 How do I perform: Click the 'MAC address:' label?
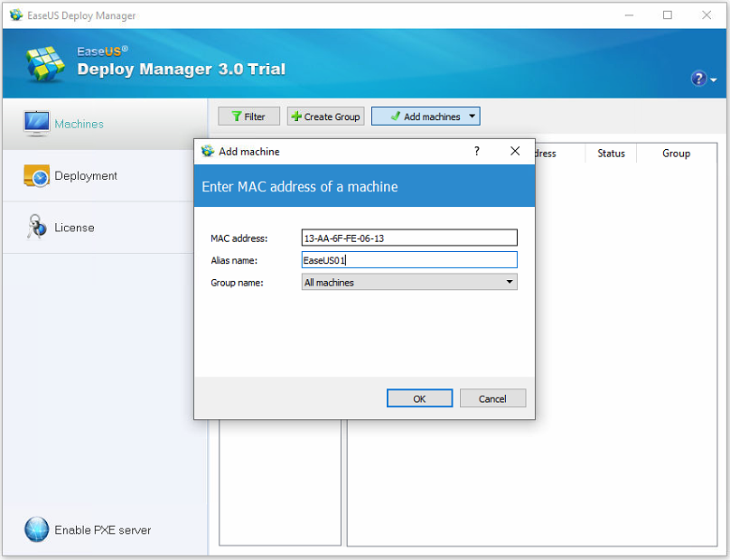pyautogui.click(x=239, y=238)
